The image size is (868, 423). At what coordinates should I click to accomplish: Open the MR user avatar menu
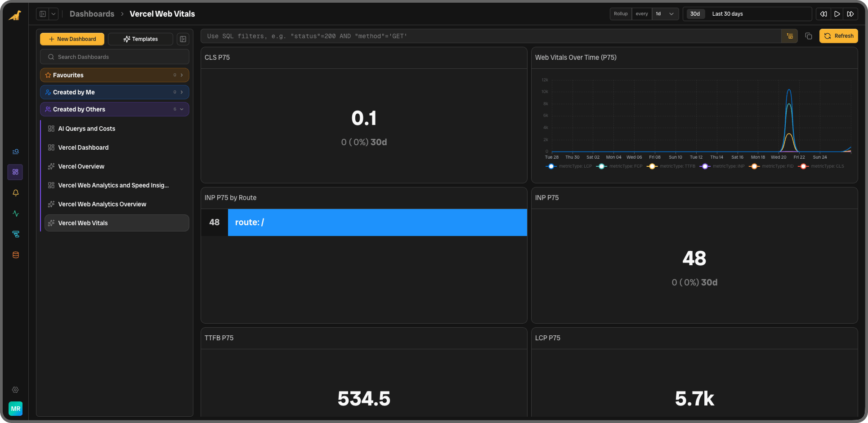tap(15, 409)
